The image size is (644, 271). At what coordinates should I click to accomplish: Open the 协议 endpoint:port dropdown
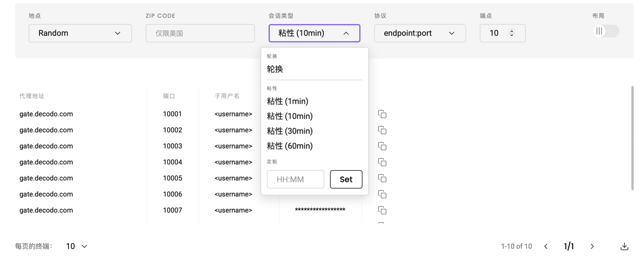pyautogui.click(x=419, y=33)
